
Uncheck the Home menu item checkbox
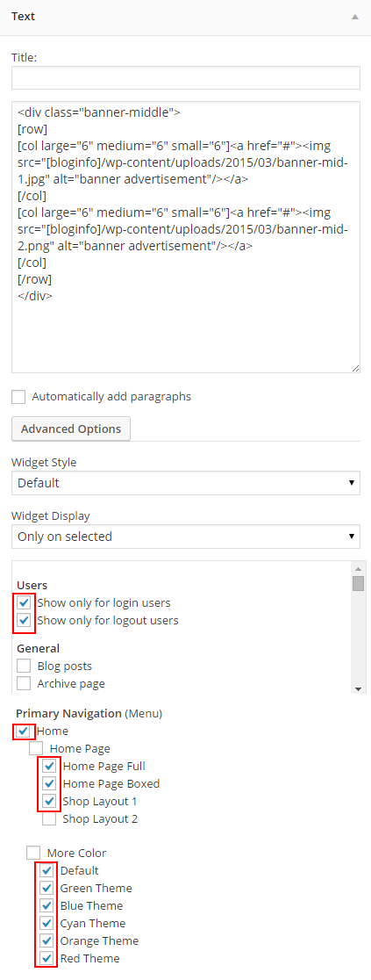click(23, 731)
